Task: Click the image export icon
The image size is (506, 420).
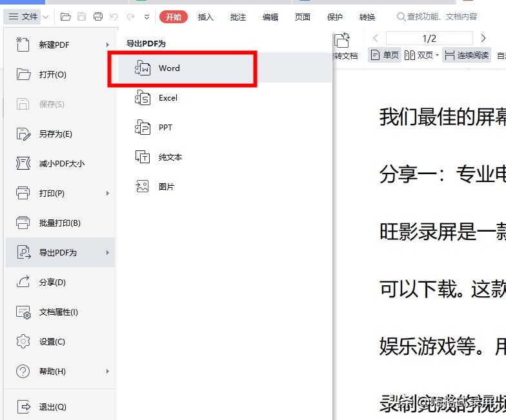Action: pos(142,186)
